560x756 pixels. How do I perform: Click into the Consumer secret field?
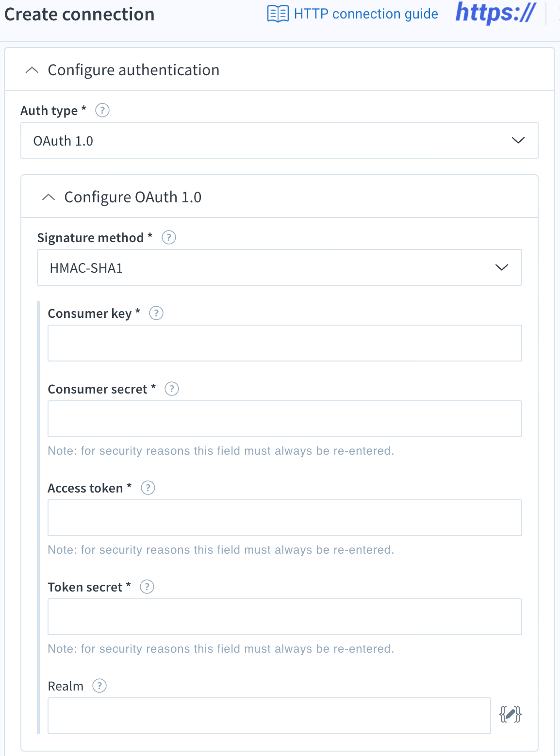point(285,419)
